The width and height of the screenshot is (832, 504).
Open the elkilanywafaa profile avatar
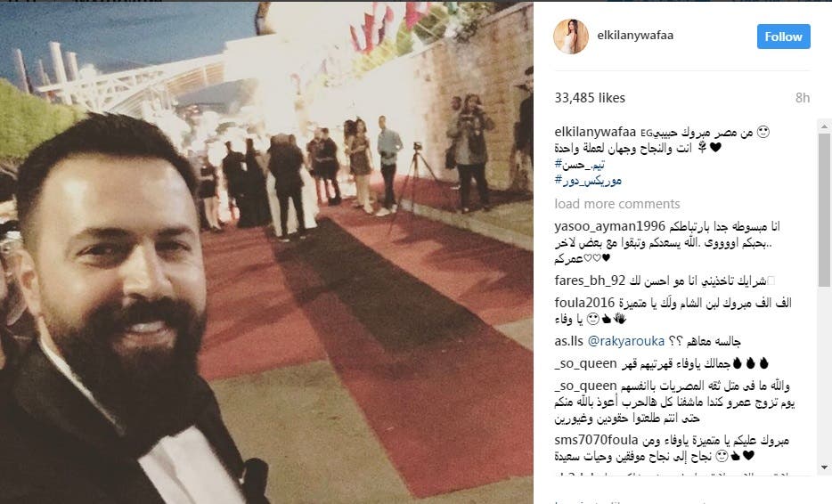click(x=571, y=37)
